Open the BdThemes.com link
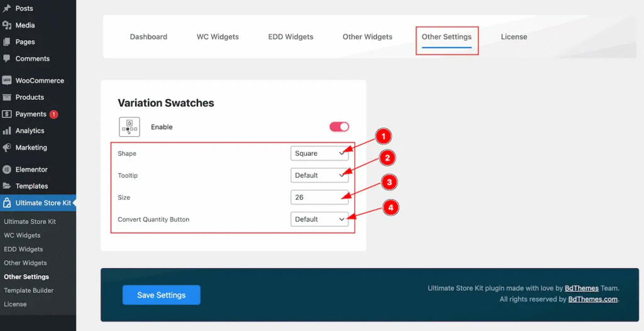The height and width of the screenshot is (331, 644). (x=592, y=299)
